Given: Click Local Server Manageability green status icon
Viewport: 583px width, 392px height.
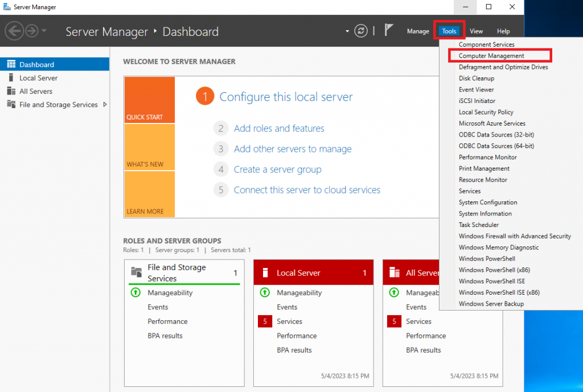Looking at the screenshot, I should pyautogui.click(x=265, y=292).
